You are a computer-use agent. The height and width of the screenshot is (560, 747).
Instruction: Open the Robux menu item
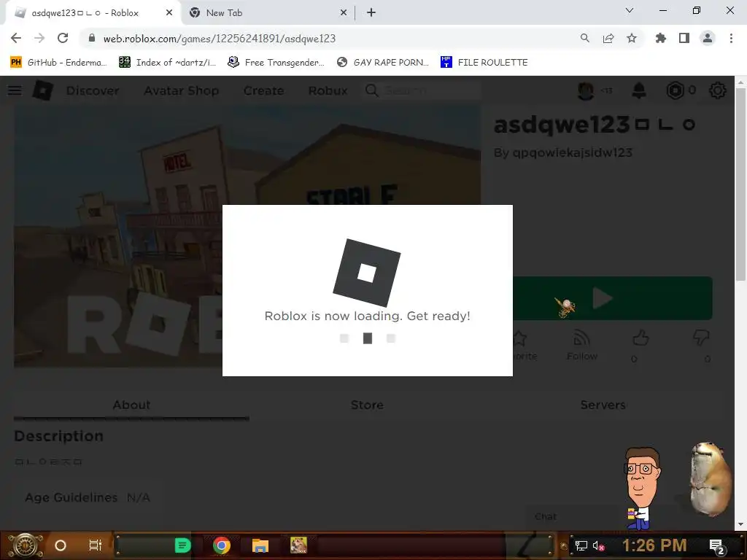tap(328, 90)
